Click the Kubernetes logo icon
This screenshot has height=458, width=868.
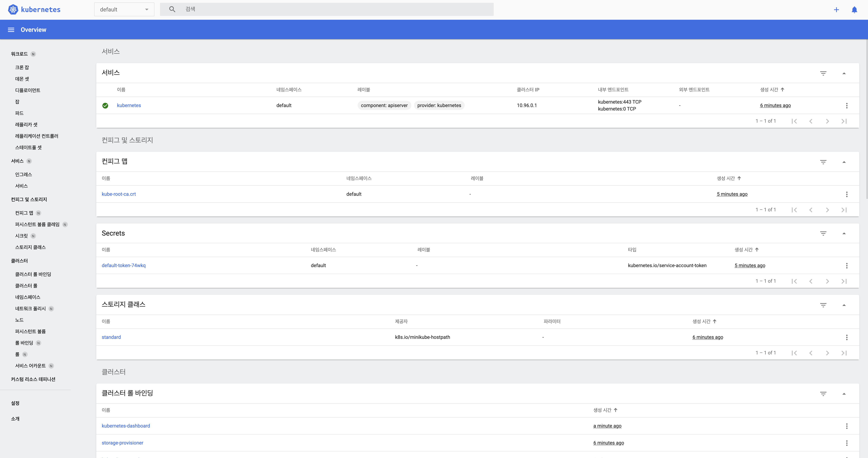coord(13,10)
